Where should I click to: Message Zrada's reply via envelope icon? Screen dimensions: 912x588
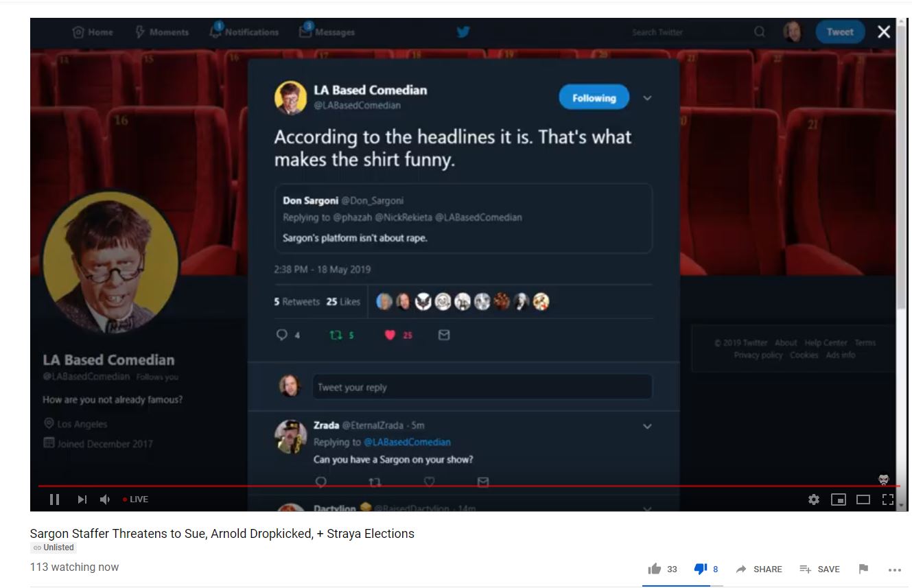(x=483, y=482)
